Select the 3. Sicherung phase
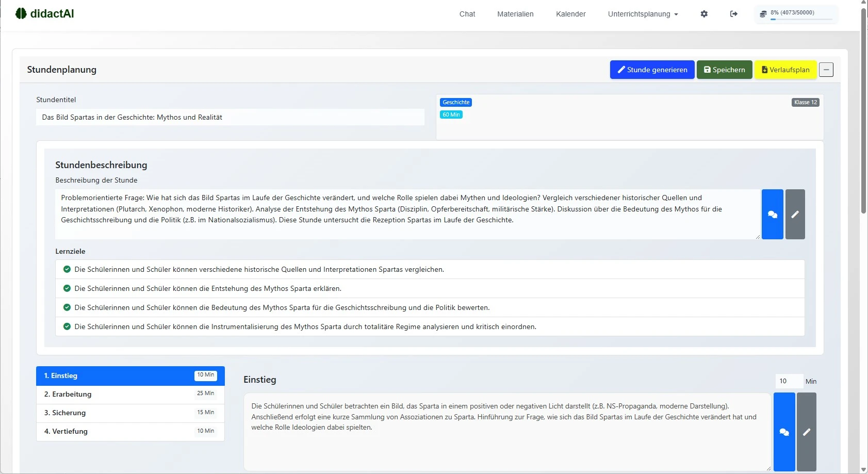 pos(130,413)
